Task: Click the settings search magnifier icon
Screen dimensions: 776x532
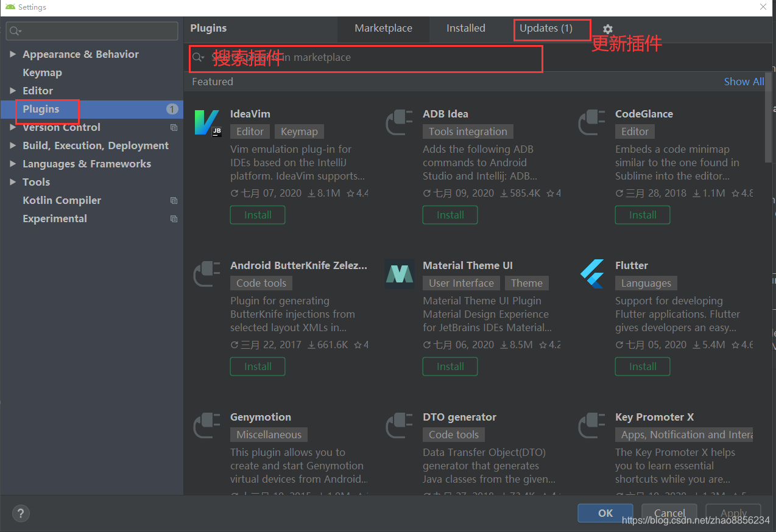Action: pos(16,30)
